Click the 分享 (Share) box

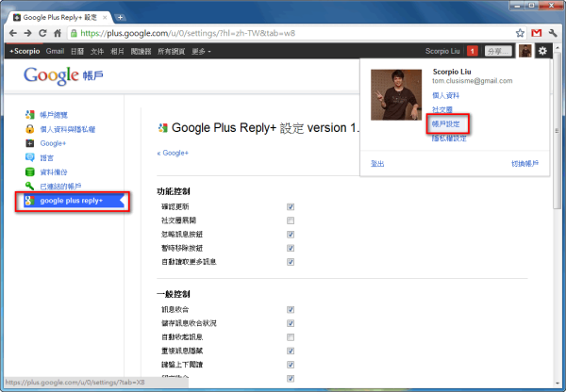[x=498, y=51]
